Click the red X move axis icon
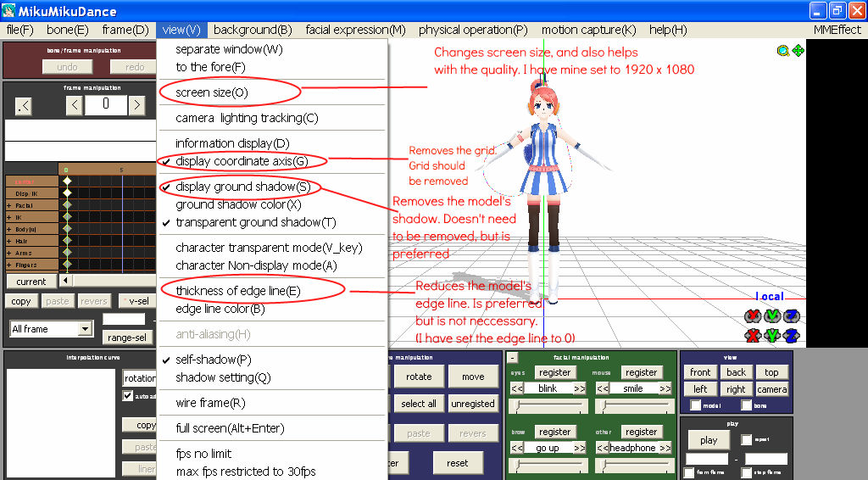Screen dimensions: 868x480 (x=753, y=335)
